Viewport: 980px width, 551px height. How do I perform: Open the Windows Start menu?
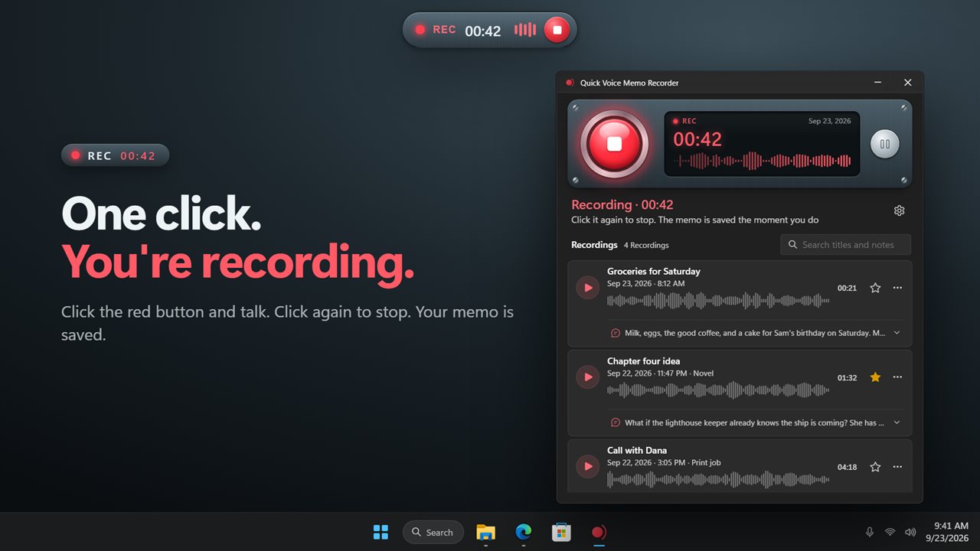click(x=381, y=532)
